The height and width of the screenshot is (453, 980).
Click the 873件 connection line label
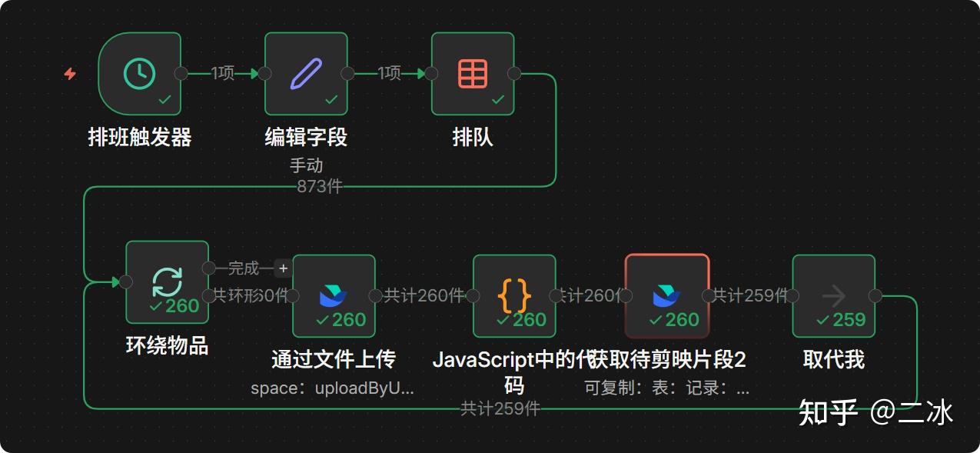tap(319, 186)
